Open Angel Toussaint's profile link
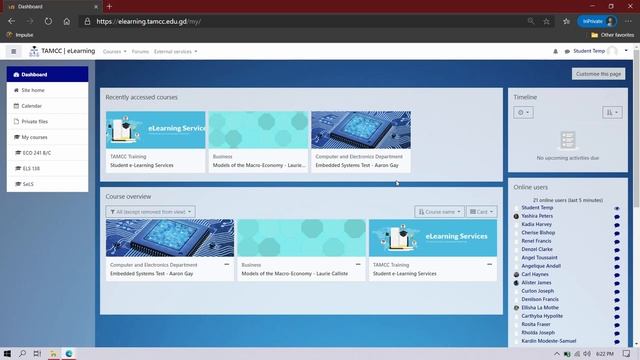Screen dimensions: 640x360 tap(539, 258)
